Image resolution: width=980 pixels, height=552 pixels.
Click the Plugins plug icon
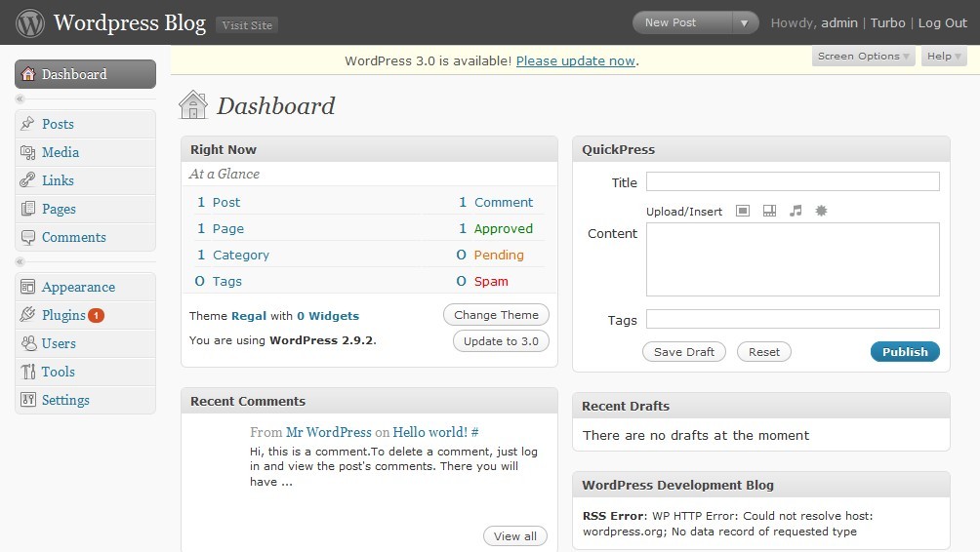click(x=27, y=315)
